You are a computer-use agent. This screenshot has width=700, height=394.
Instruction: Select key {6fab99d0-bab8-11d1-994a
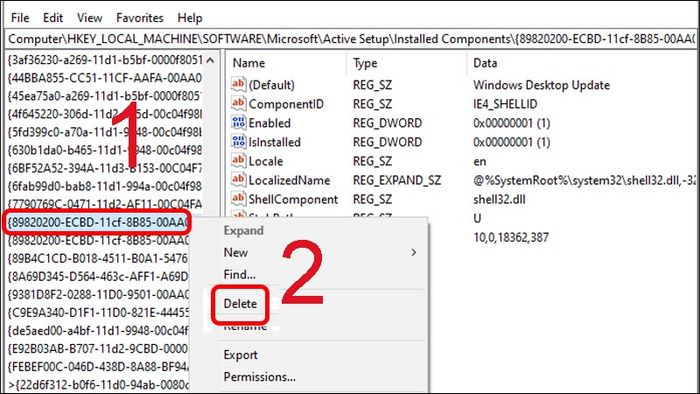105,186
